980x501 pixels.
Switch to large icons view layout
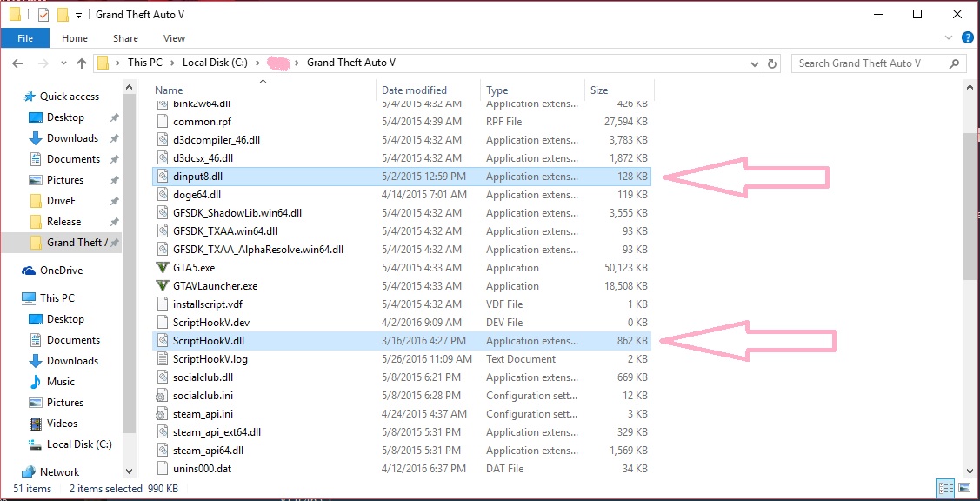pos(963,488)
